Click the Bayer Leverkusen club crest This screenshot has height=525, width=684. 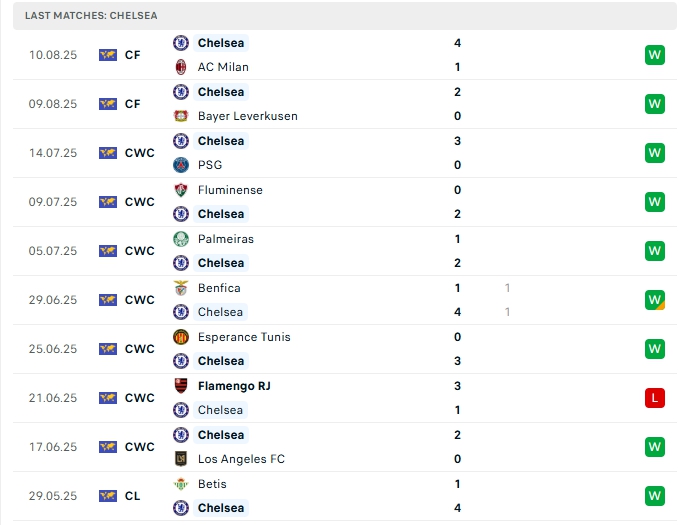pos(181,116)
